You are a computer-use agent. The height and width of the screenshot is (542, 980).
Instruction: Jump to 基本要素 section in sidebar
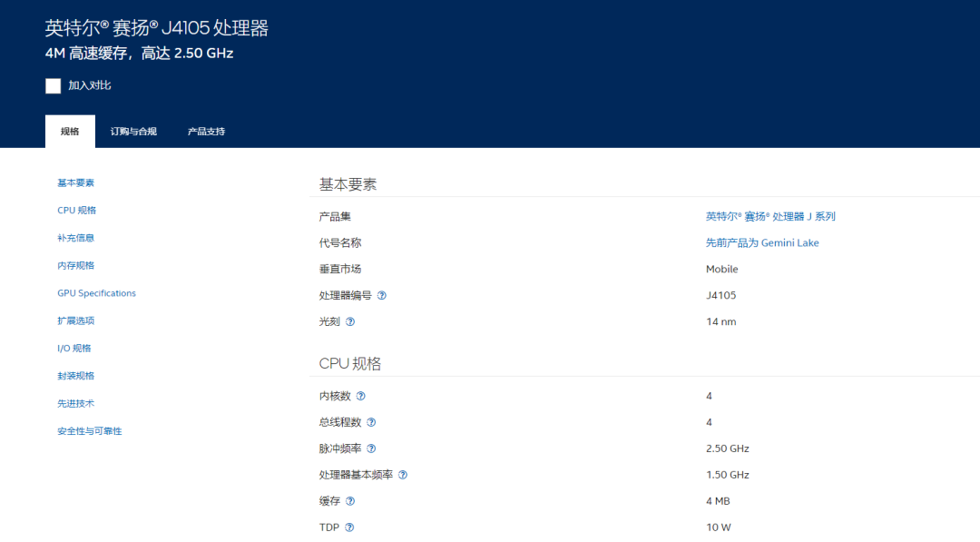point(75,183)
